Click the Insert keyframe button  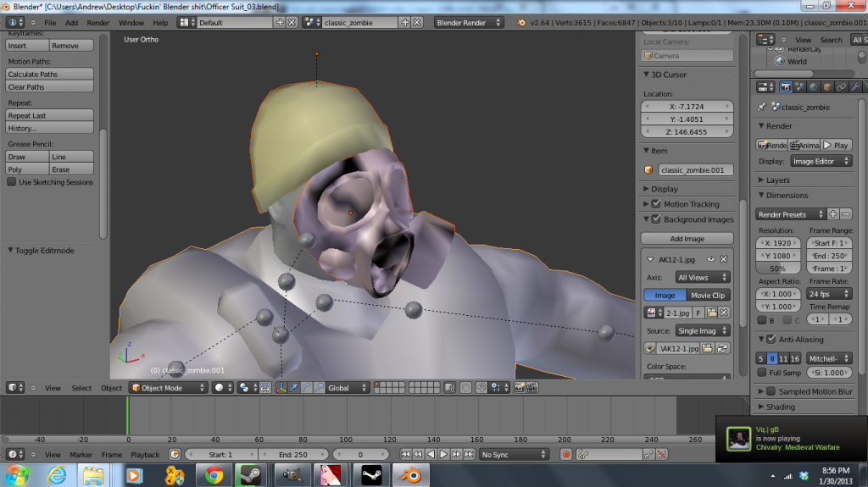click(27, 46)
